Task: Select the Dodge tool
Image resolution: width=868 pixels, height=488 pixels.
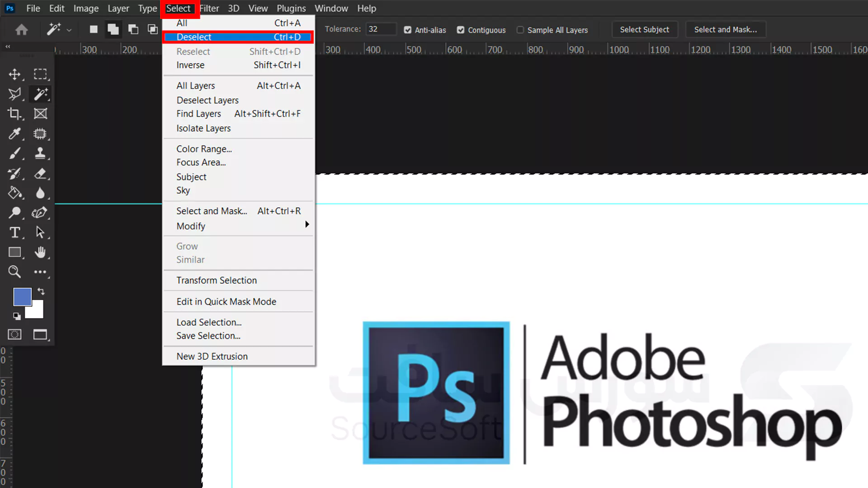Action: (15, 212)
